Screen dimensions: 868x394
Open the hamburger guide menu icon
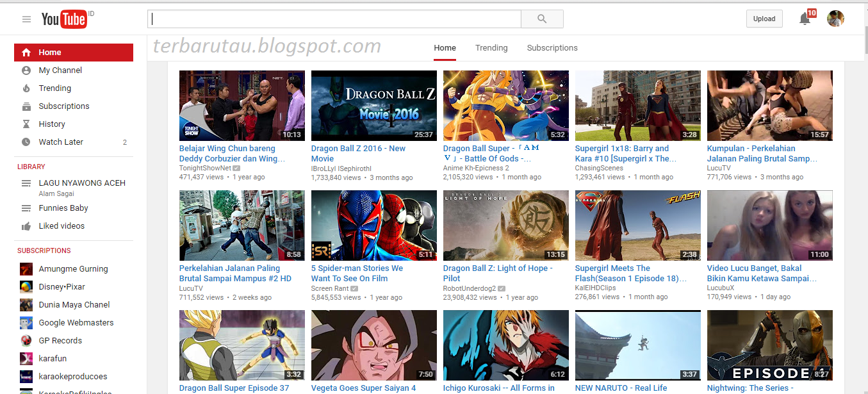[26, 19]
